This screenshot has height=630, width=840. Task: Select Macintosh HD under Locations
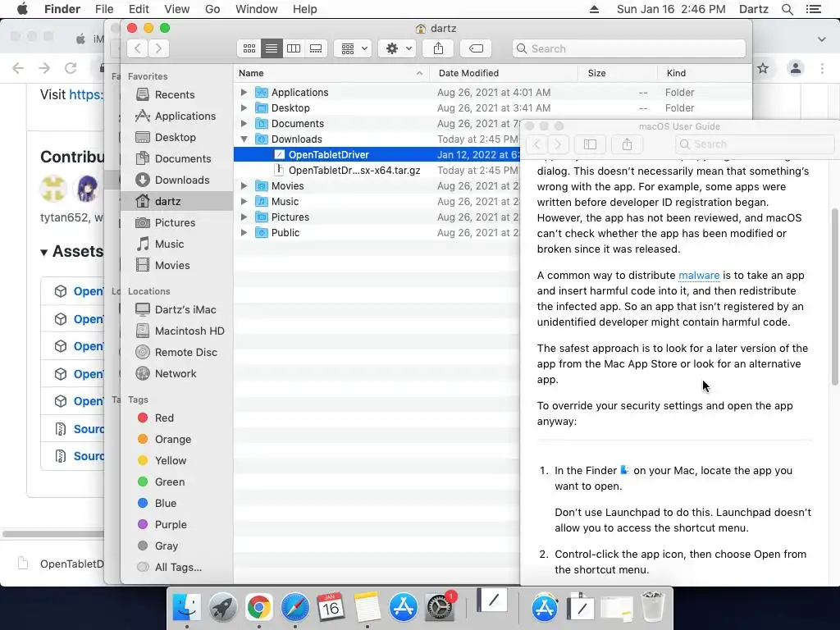(180, 331)
